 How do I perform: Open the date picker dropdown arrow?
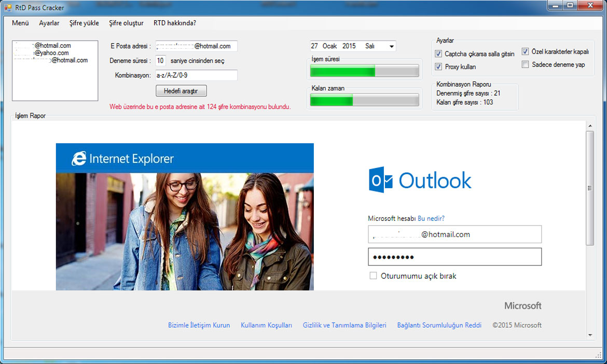(391, 47)
